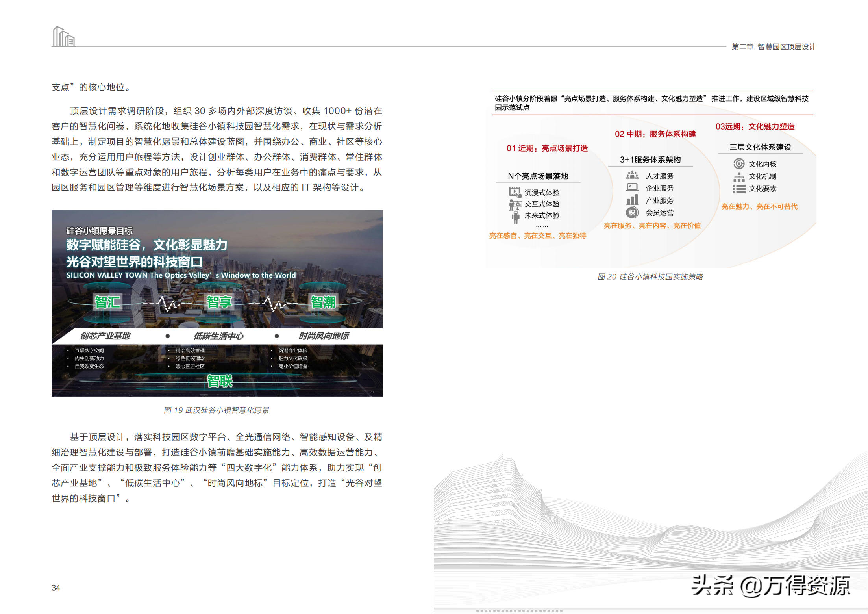This screenshot has height=614, width=868.
Task: Click the 03远期：文化魅力塑造 heading
Action: 755,126
